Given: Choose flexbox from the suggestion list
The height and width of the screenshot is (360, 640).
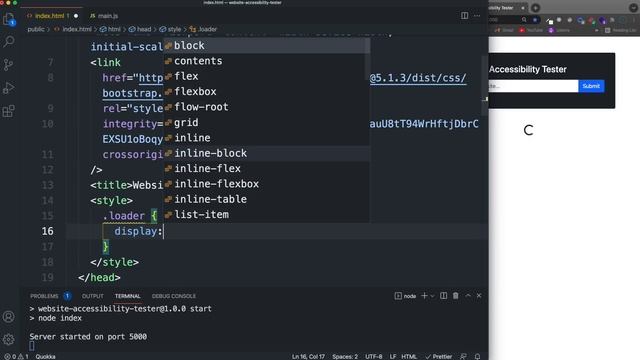Looking at the screenshot, I should (x=266, y=92).
